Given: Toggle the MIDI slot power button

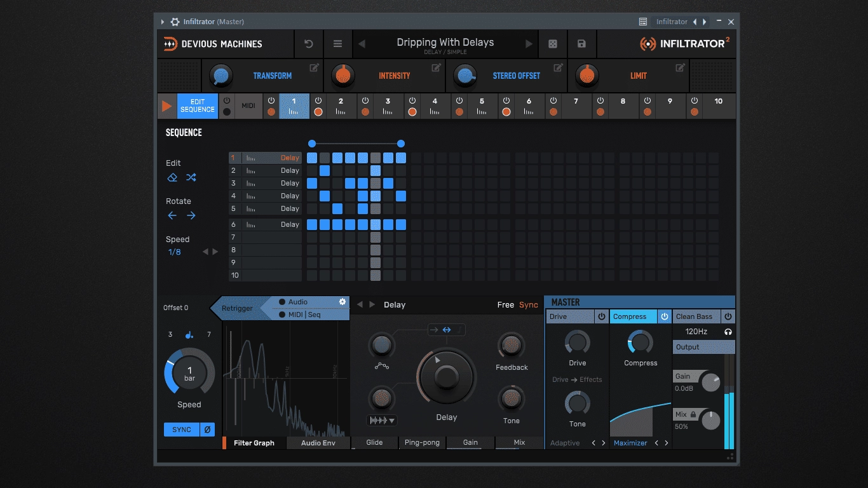Looking at the screenshot, I should (227, 100).
